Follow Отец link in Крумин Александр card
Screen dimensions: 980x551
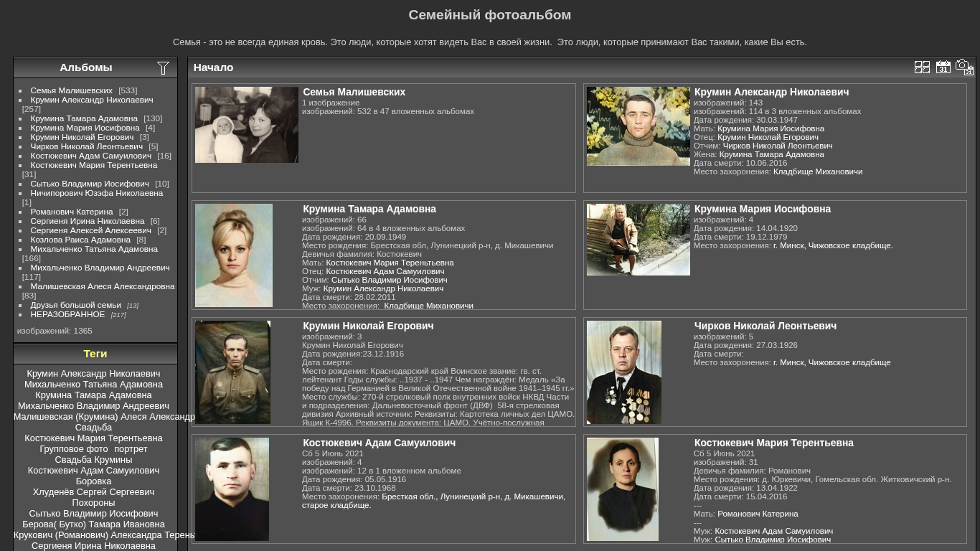pyautogui.click(x=768, y=138)
